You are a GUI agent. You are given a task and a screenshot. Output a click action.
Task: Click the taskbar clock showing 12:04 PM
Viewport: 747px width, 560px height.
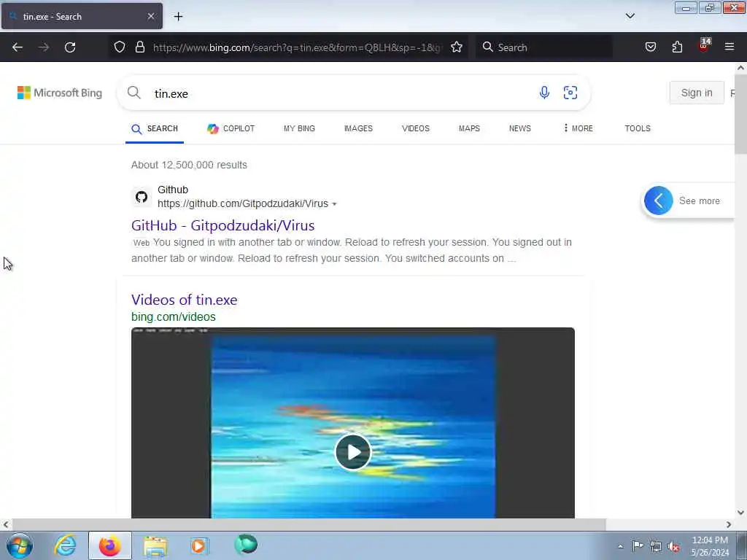pos(710,546)
